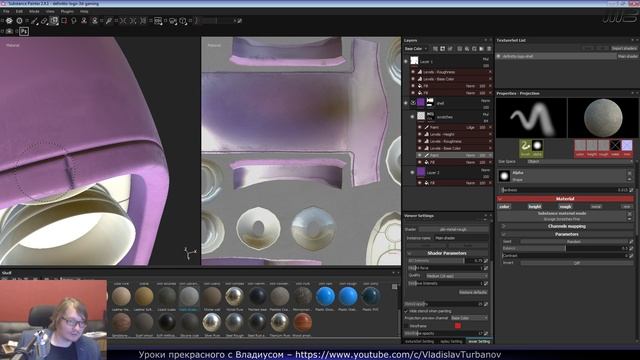Image resolution: width=640 pixels, height=360 pixels.
Task: Select the smudge tool icon
Action: click(x=74, y=21)
